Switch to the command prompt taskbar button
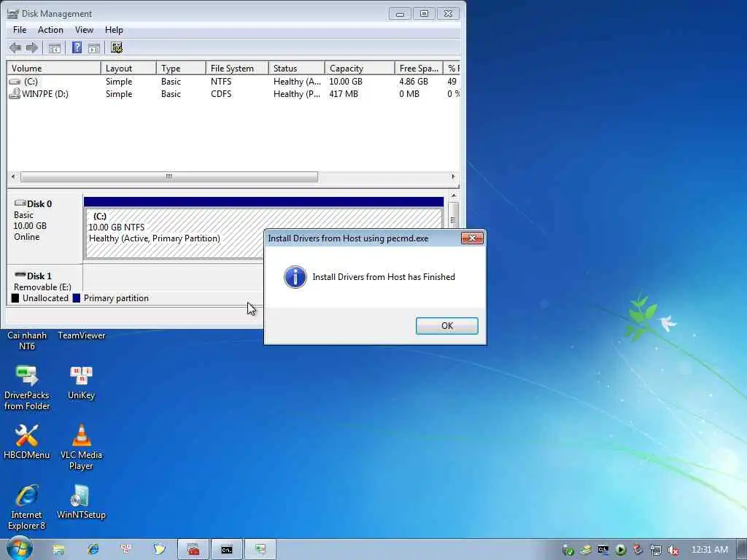Image resolution: width=747 pixels, height=560 pixels. click(227, 550)
